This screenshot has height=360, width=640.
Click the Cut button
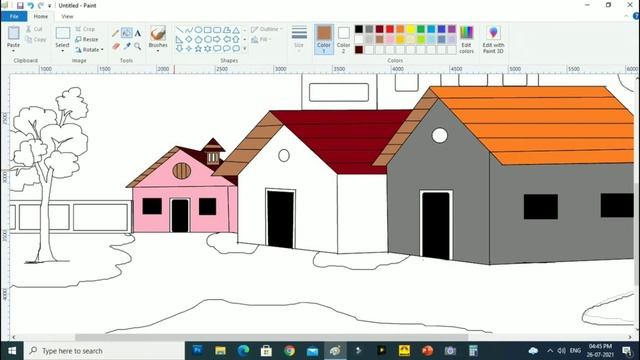point(34,29)
